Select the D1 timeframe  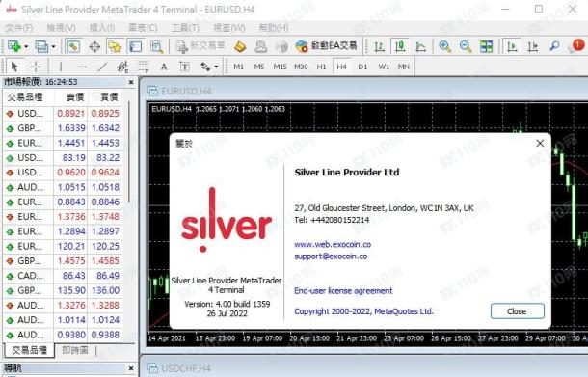tap(362, 67)
